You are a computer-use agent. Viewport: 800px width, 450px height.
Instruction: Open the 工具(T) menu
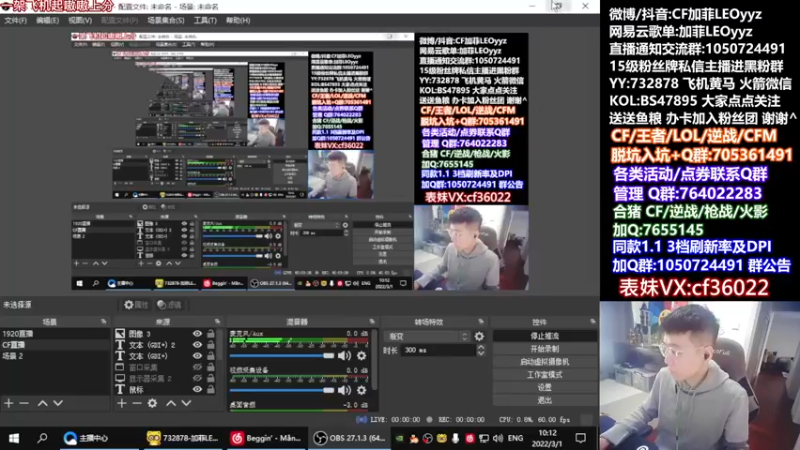(205, 20)
